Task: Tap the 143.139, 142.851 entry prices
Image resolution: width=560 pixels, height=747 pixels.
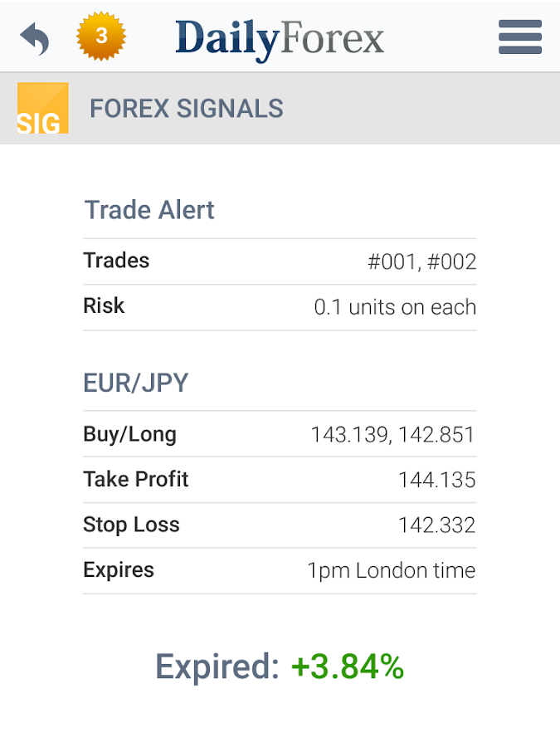Action: [x=392, y=435]
